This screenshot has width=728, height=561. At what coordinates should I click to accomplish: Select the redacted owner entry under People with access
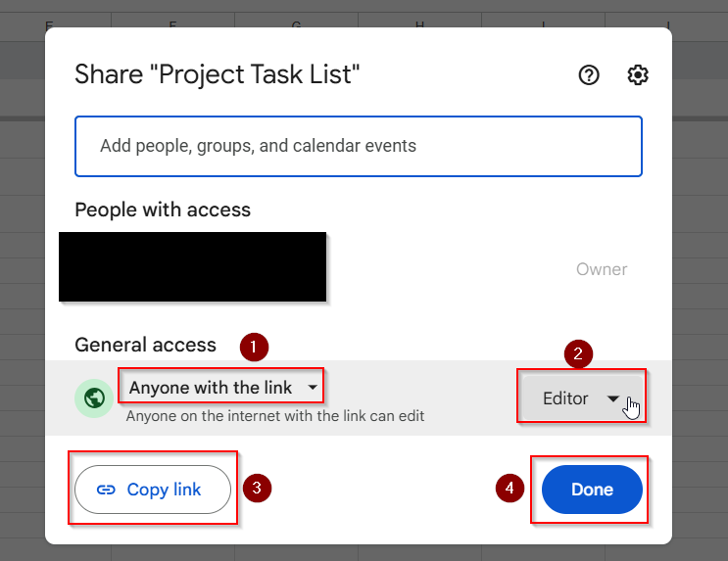(193, 267)
